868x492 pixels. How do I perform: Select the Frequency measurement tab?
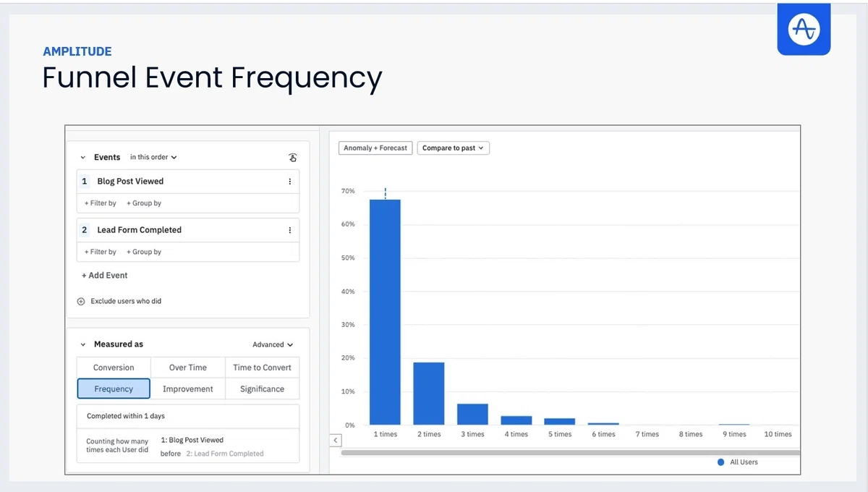pos(114,389)
